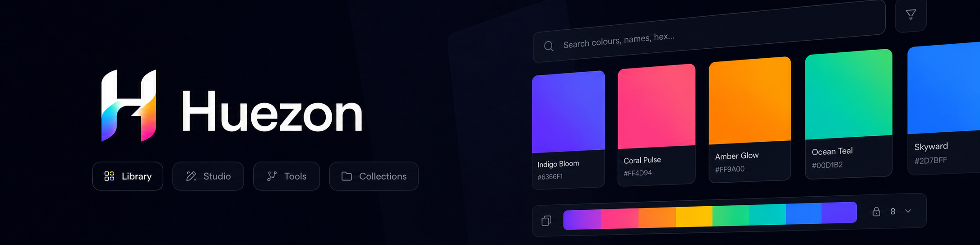The height and width of the screenshot is (245, 980).
Task: Click the purple segment in palette bar
Action: (582, 220)
